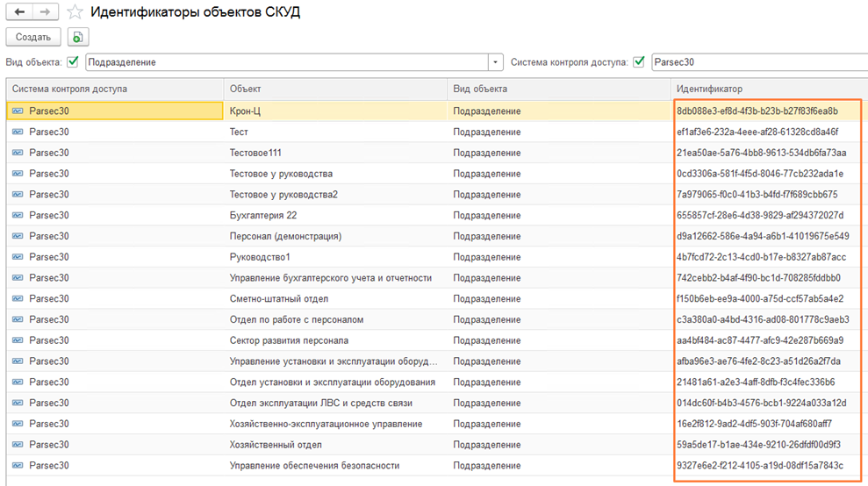Toggle the Вид объекта filter checkbox
This screenshot has width=868, height=486.
tap(73, 62)
